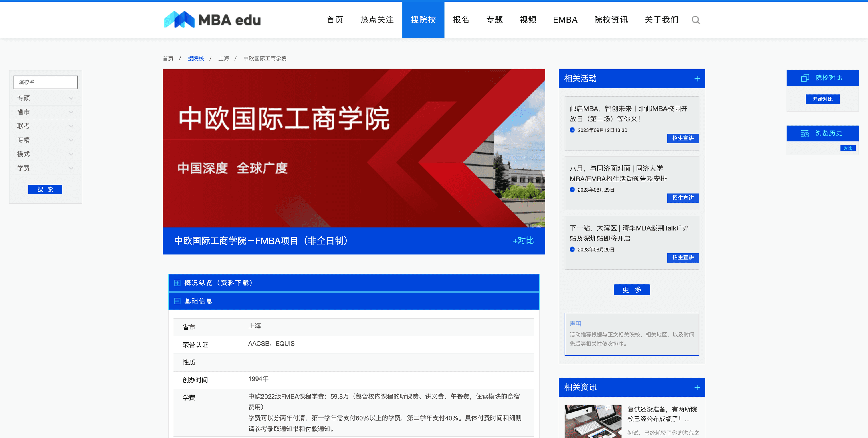This screenshot has height=438, width=868.
Task: Click the news thumbnail with laptop photo
Action: 593,421
